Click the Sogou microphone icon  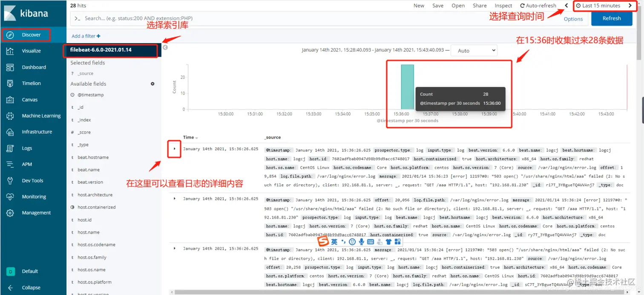click(362, 242)
